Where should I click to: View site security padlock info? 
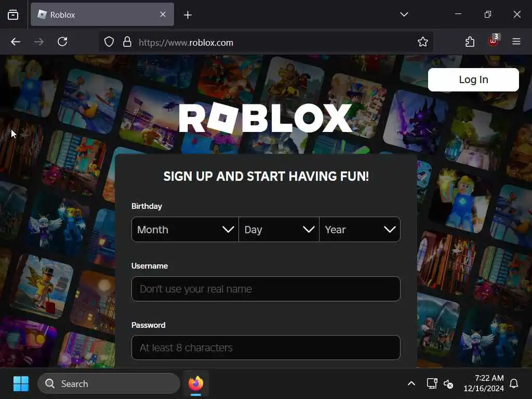[127, 42]
